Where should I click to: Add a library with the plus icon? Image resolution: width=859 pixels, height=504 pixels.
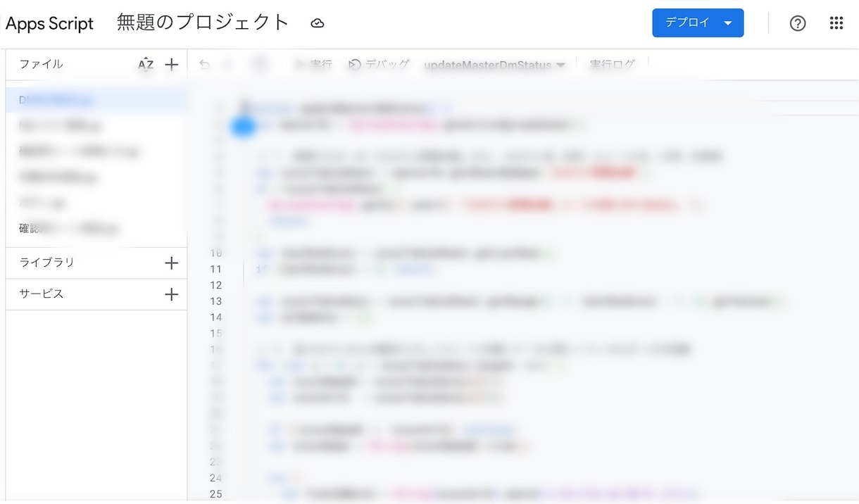[x=171, y=263]
